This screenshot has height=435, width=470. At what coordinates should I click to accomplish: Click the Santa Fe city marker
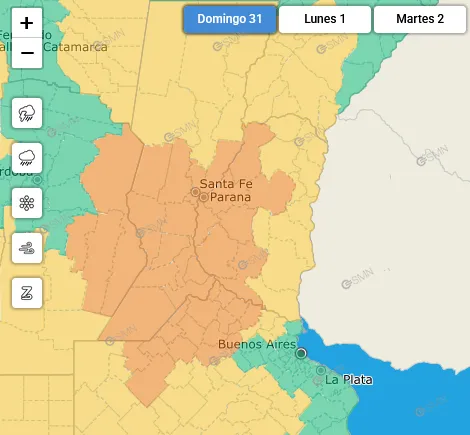195,192
